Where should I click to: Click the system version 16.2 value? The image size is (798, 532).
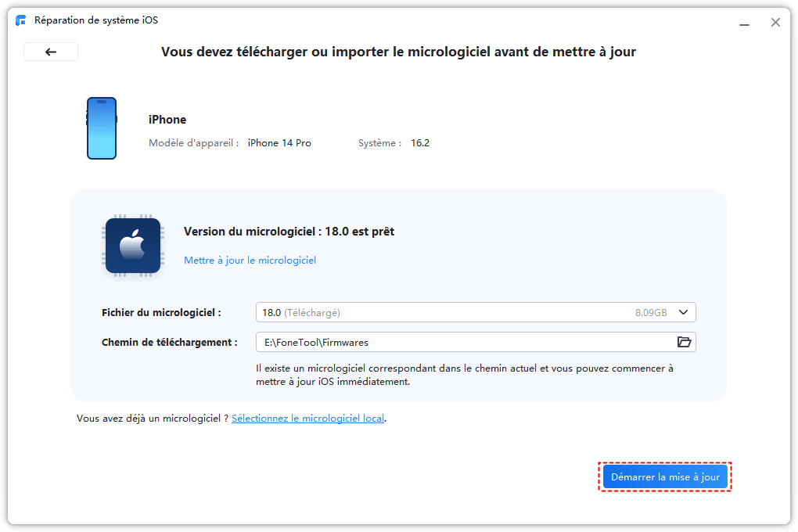pyautogui.click(x=420, y=143)
